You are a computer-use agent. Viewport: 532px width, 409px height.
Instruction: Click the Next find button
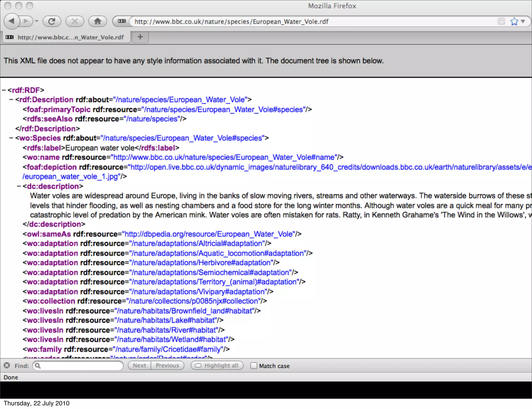(x=139, y=365)
